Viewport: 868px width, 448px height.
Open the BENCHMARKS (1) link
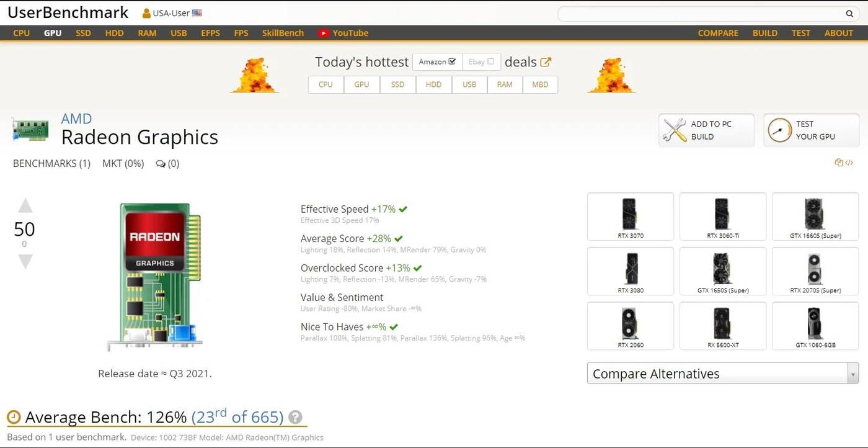pyautogui.click(x=51, y=164)
